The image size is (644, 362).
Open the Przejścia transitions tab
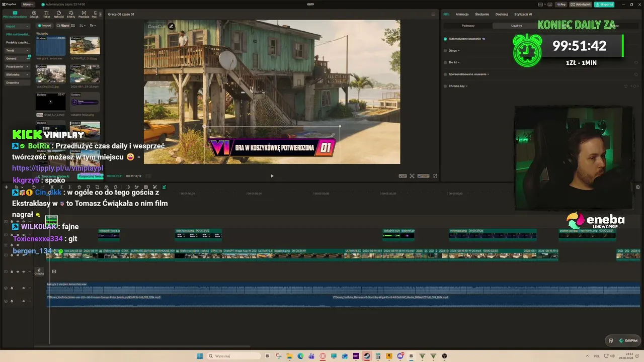coord(84,14)
